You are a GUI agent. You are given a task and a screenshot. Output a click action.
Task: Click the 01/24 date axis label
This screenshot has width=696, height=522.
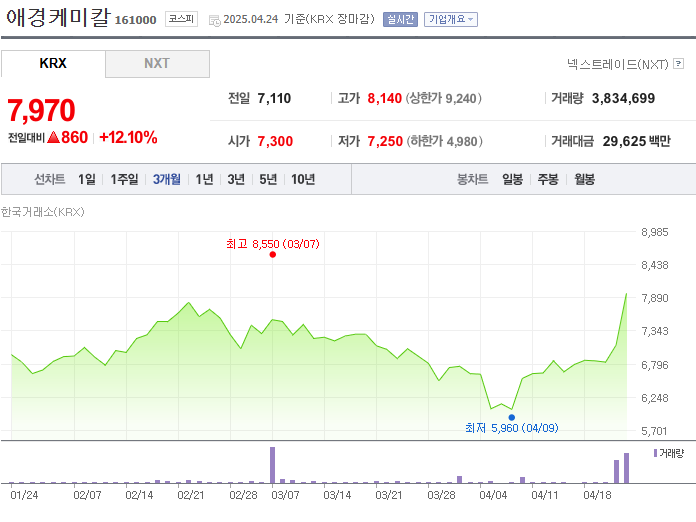pyautogui.click(x=24, y=495)
